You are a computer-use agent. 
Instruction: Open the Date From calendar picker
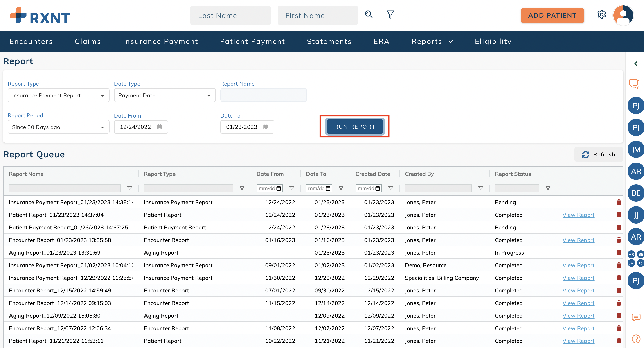(160, 127)
